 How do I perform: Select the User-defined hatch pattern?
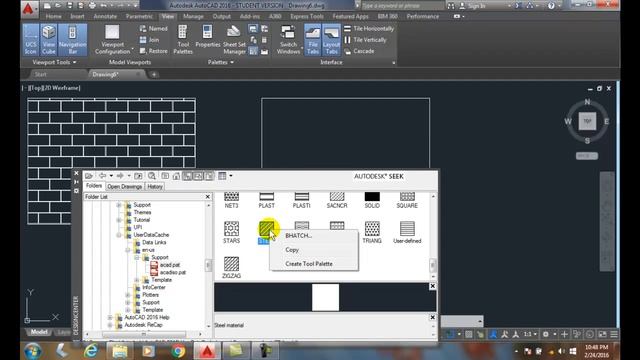407,232
